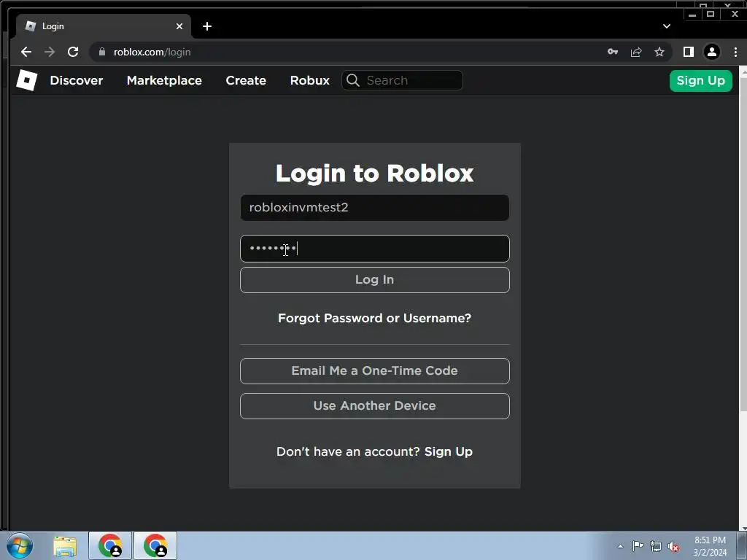This screenshot has height=560, width=747.
Task: Click the share page icon
Action: coord(636,52)
